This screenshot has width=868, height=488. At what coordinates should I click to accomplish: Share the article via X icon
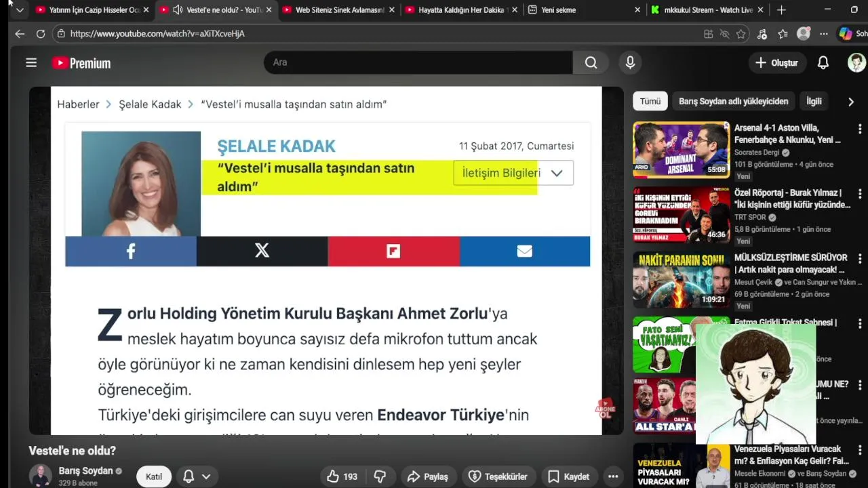click(x=262, y=251)
